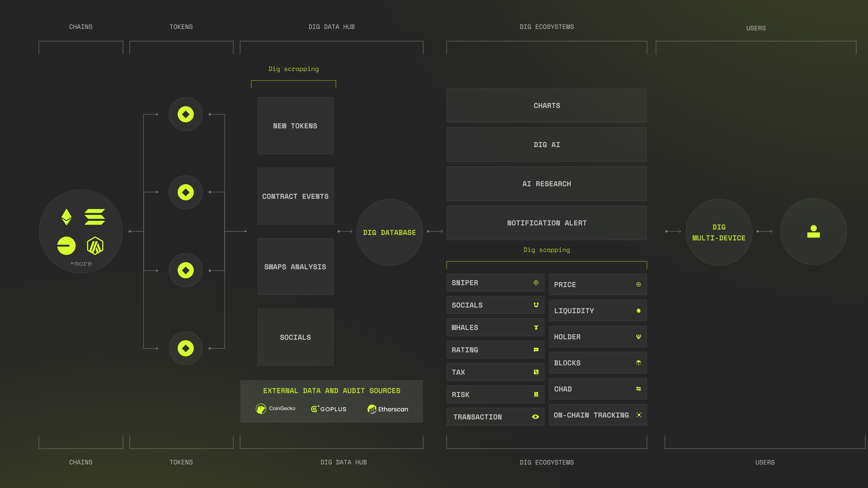
Task: Click the Swaps Analysis box
Action: [295, 267]
